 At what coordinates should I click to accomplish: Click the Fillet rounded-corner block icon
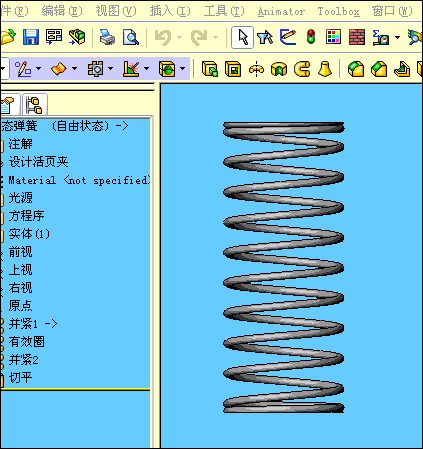[x=356, y=69]
